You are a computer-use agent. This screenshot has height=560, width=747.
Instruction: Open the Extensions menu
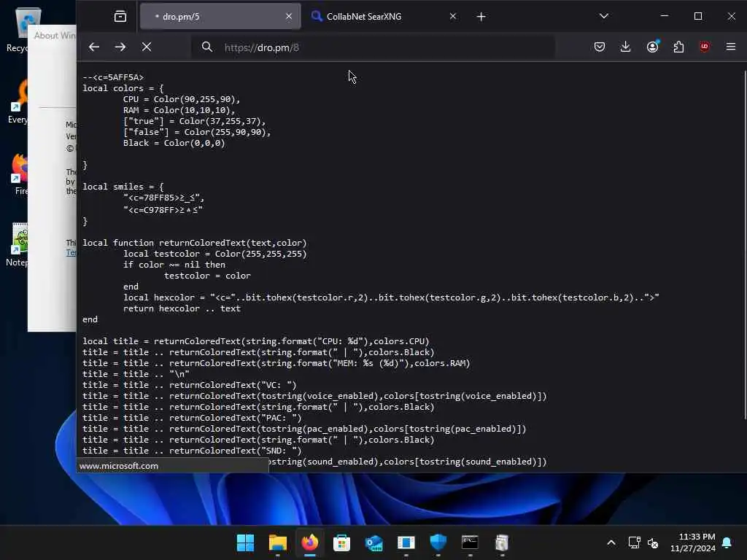pyautogui.click(x=678, y=47)
